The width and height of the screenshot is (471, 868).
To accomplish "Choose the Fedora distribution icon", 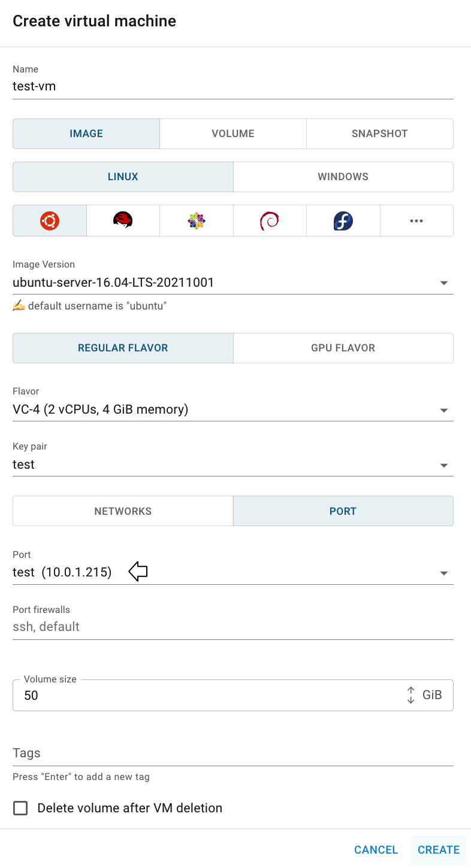I will pos(343,221).
